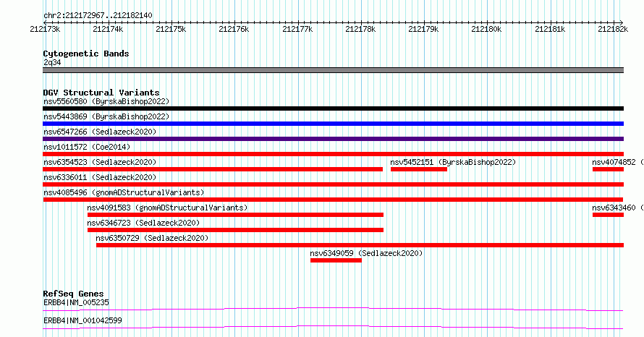This screenshot has width=644, height=337.
Task: Click the gray 2q34 cytogenetic band
Action: click(x=333, y=70)
